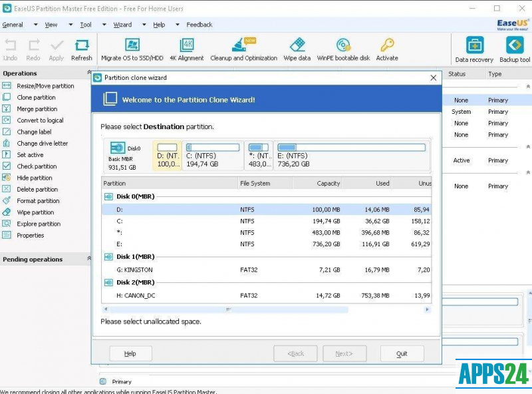Select Resize/Move partition operation

pyautogui.click(x=45, y=86)
